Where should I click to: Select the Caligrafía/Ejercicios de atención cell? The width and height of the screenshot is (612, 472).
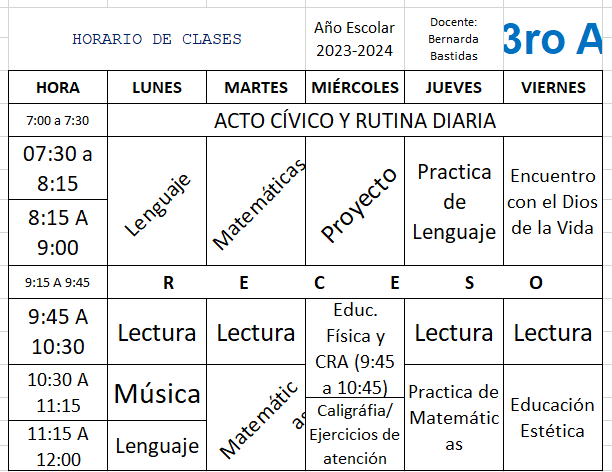[x=354, y=434]
